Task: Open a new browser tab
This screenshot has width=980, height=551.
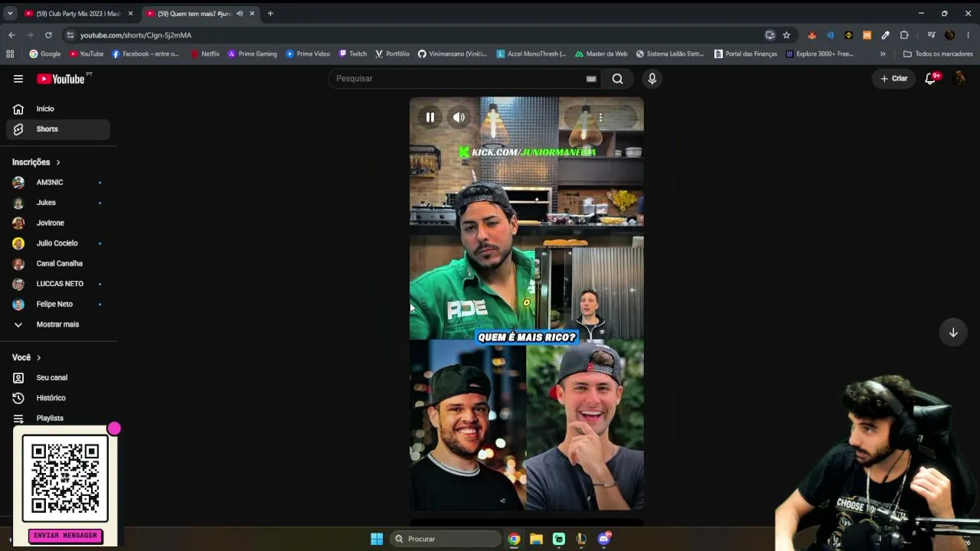Action: pos(270,13)
